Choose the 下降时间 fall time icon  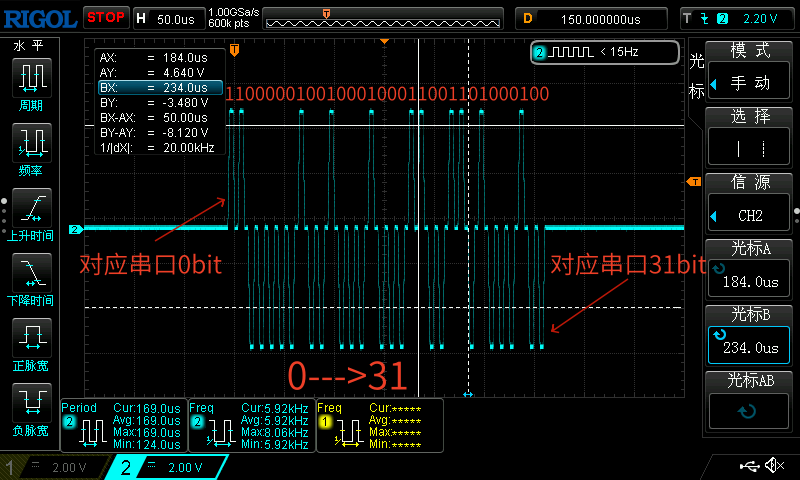click(x=32, y=278)
